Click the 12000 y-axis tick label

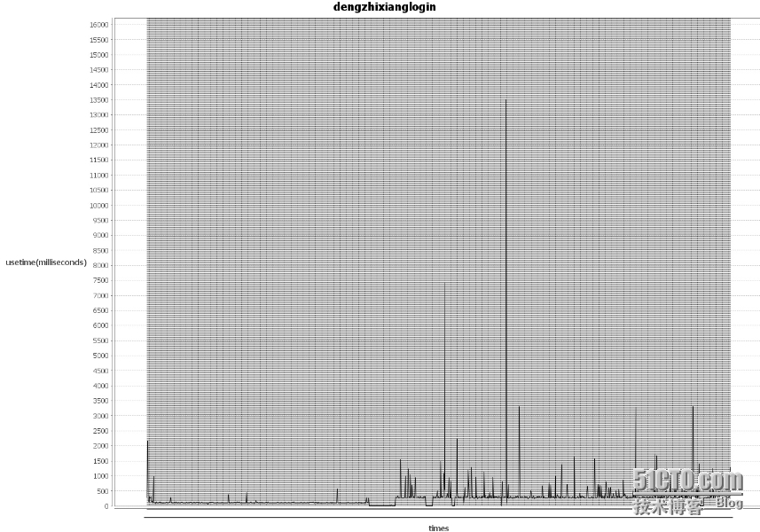(99, 145)
